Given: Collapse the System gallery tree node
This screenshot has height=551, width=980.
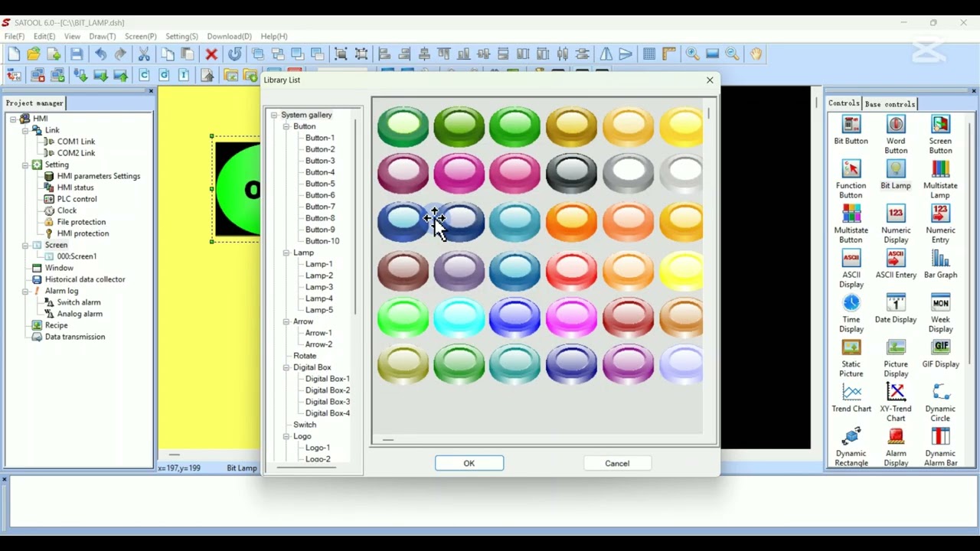Looking at the screenshot, I should (x=274, y=115).
